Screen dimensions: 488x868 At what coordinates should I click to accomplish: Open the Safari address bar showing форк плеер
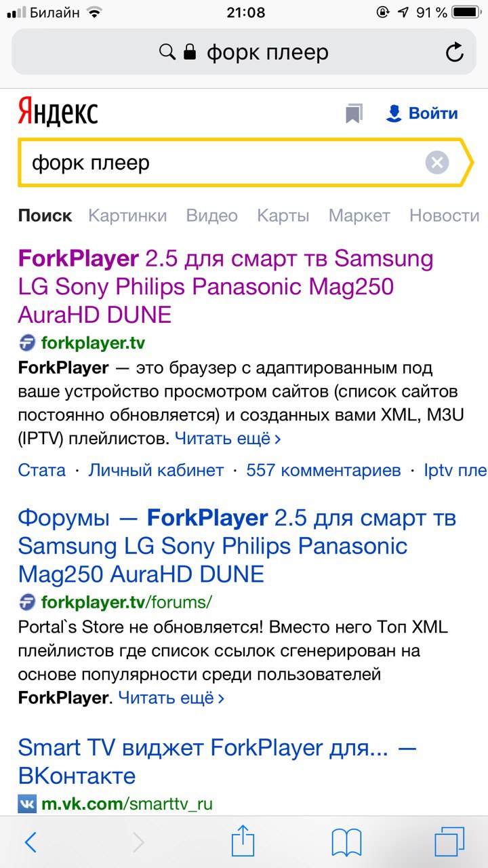(x=244, y=52)
